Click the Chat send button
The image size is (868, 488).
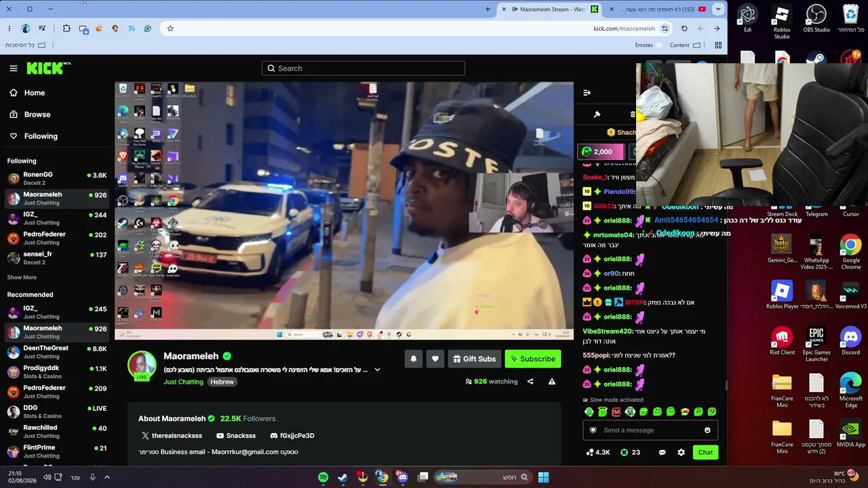tap(705, 453)
